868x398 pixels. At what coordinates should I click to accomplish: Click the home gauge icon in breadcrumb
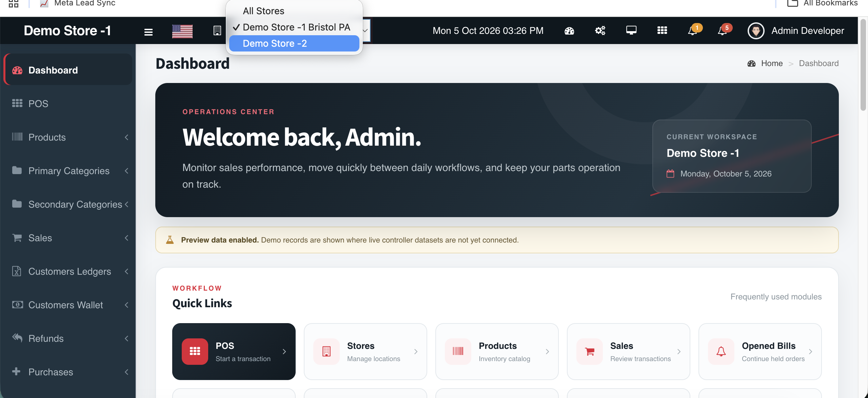pos(751,64)
